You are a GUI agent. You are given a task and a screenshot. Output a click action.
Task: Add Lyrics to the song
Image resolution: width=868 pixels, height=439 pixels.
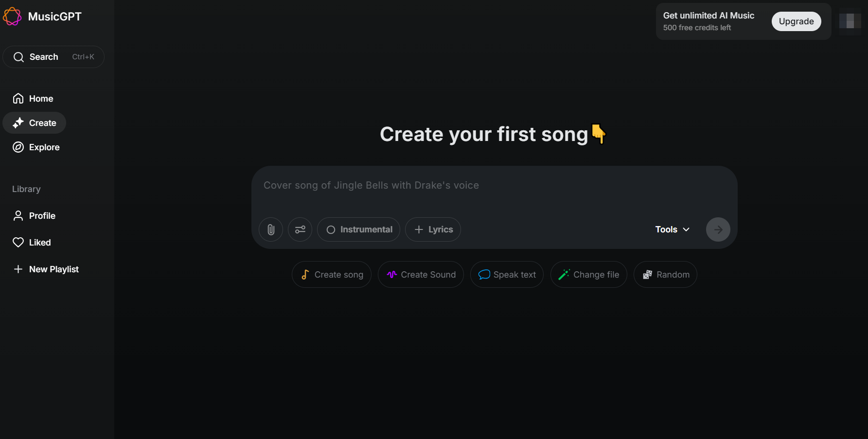[x=432, y=229]
